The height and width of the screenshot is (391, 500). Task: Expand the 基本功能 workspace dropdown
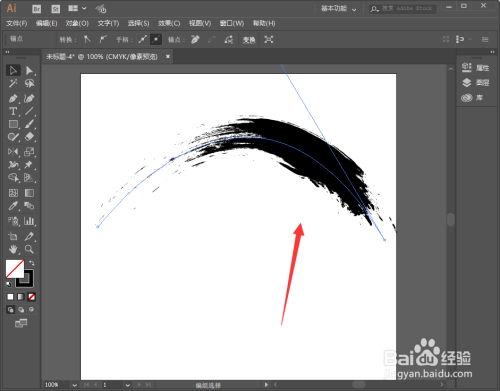tap(339, 9)
